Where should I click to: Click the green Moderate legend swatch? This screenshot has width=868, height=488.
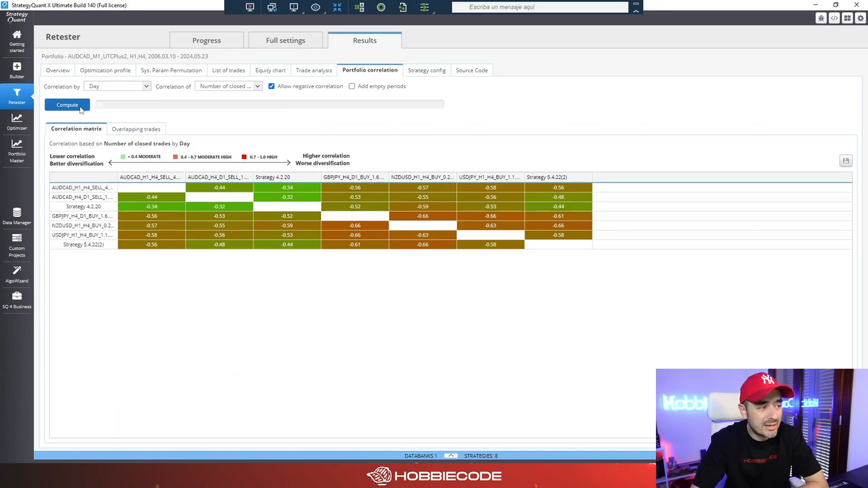click(123, 156)
